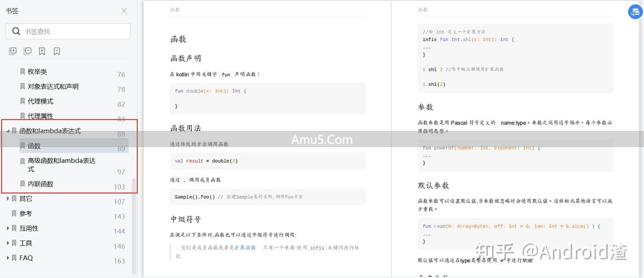Viewport: 644px width, 278px height.
Task: Click the 参数 heading on right page
Action: pyautogui.click(x=426, y=107)
